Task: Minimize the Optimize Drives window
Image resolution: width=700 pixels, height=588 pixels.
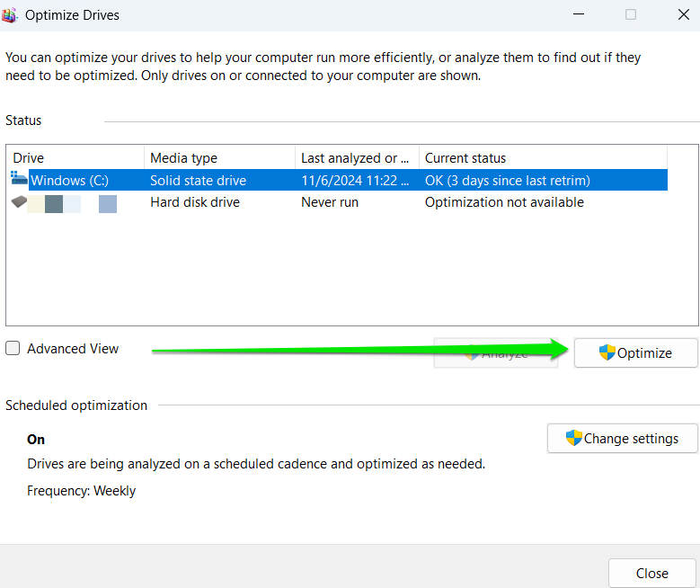Action: [x=579, y=14]
